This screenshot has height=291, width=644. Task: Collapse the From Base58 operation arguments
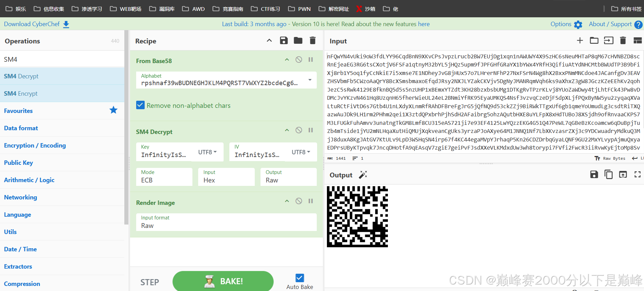pos(287,60)
